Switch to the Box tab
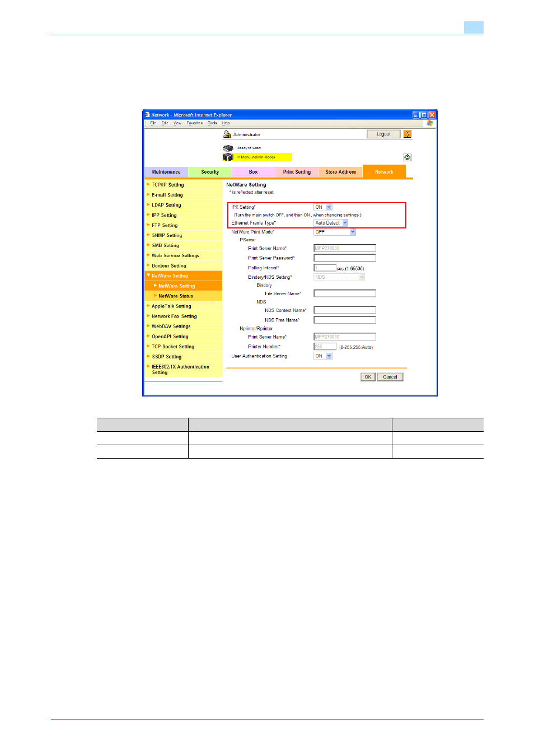This screenshot has height=756, width=534. [x=254, y=172]
